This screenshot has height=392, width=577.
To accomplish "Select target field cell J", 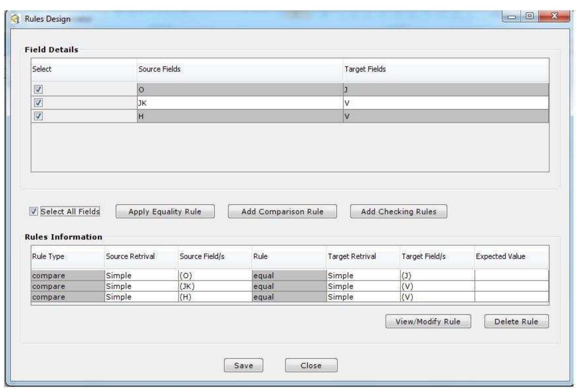I will click(446, 90).
